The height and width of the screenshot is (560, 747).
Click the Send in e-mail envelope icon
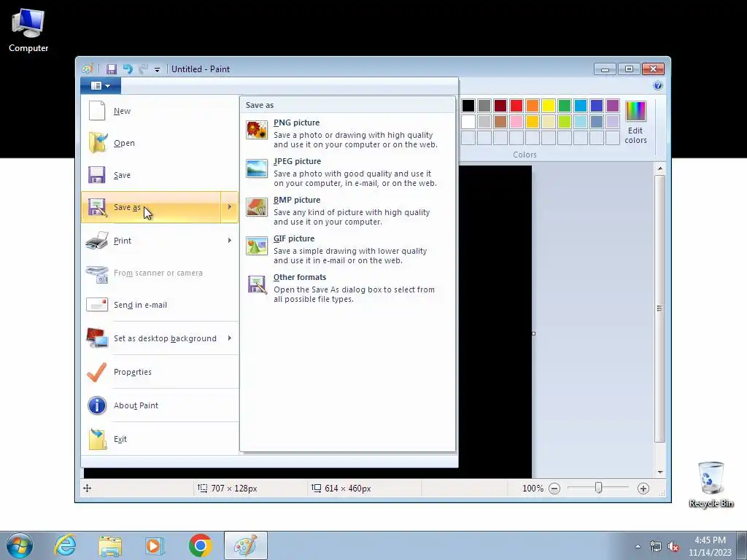(x=97, y=304)
